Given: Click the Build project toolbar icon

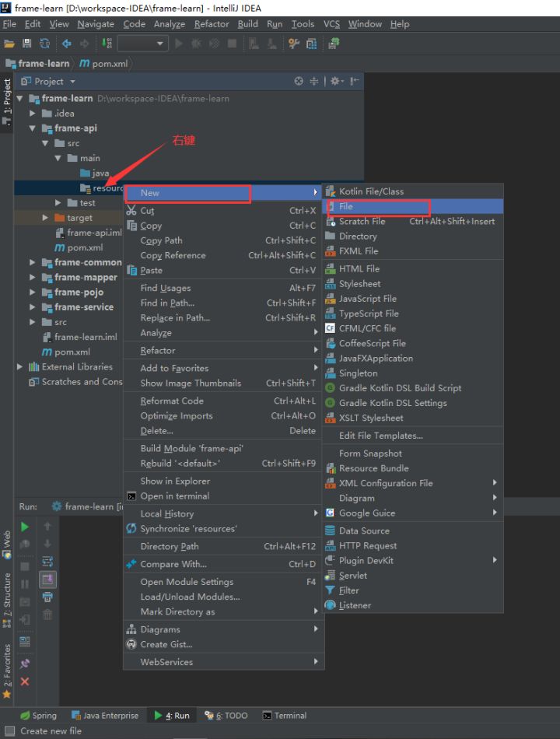Looking at the screenshot, I should point(107,44).
